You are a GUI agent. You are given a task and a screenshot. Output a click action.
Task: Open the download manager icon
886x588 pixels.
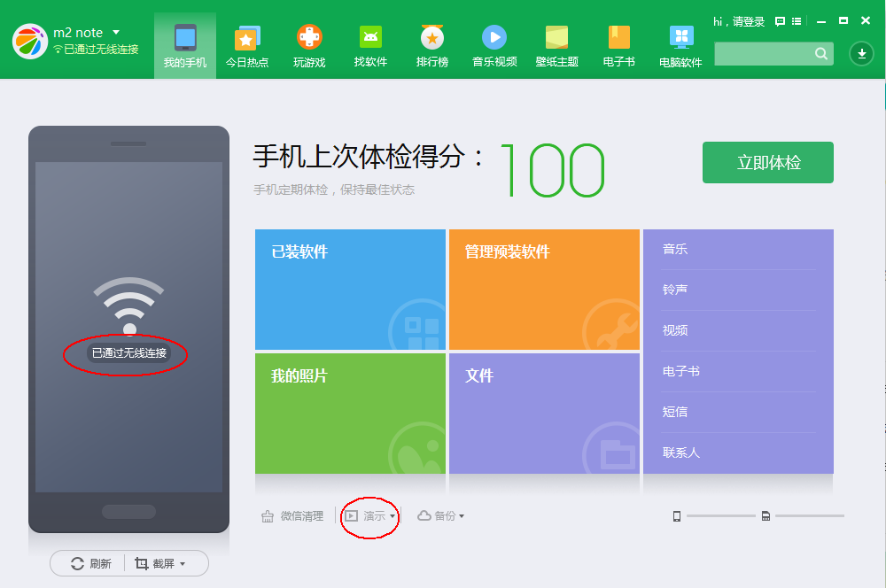coord(860,54)
